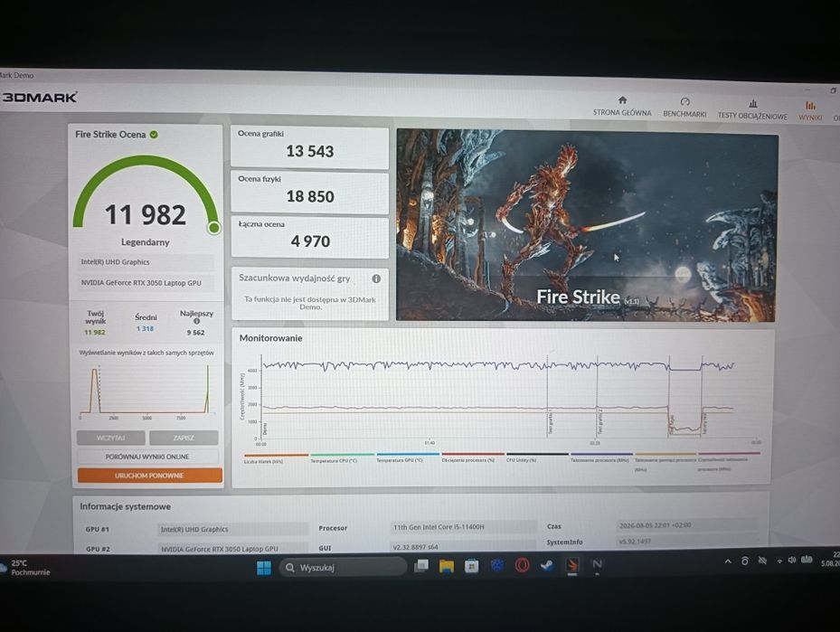
Task: Click Średni value 1 318
Action: 145,329
